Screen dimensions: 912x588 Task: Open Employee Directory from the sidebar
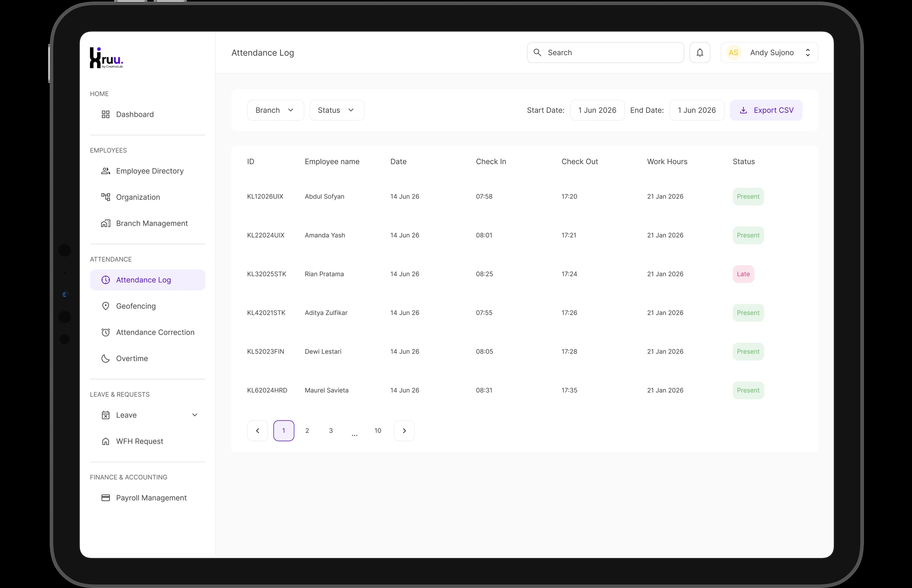coord(147,171)
